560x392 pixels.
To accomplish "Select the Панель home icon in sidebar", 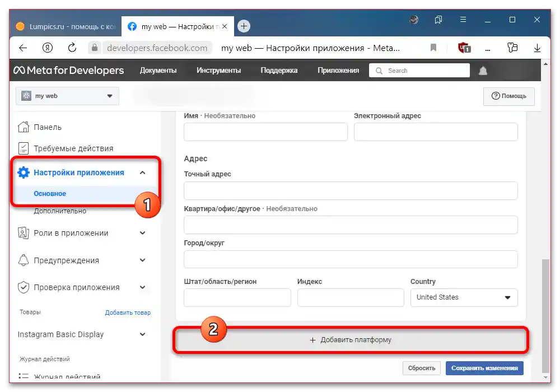I will 24,127.
